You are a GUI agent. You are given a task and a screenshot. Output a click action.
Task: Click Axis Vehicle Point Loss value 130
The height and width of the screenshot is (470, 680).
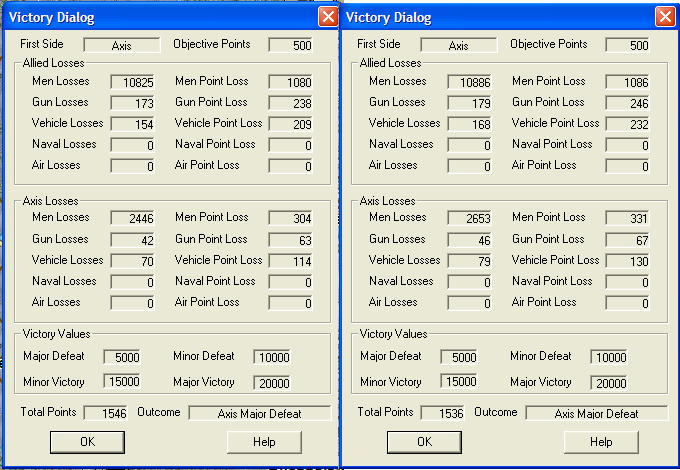coord(628,261)
